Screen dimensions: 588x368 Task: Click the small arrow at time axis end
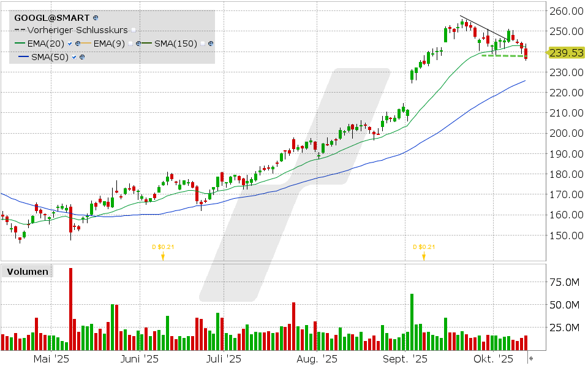[x=531, y=358]
